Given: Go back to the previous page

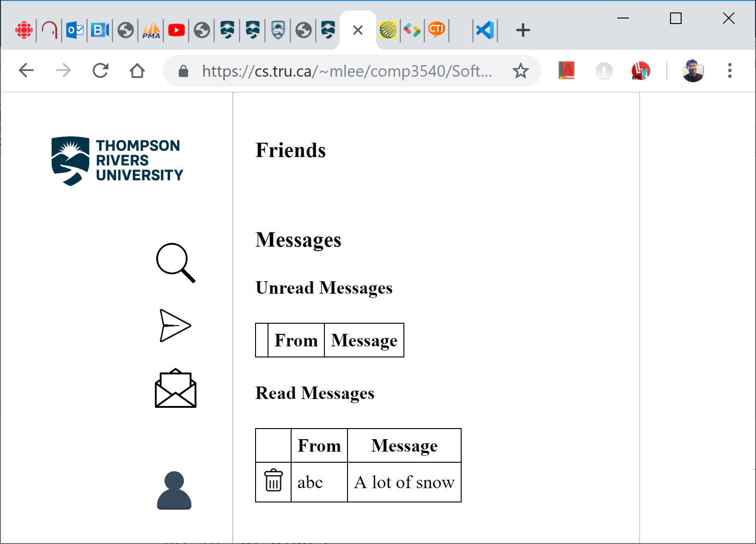Looking at the screenshot, I should [x=26, y=71].
